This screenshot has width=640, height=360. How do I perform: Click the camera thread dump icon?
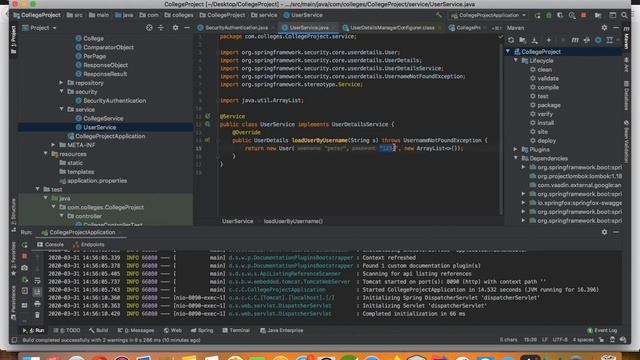(x=25, y=268)
